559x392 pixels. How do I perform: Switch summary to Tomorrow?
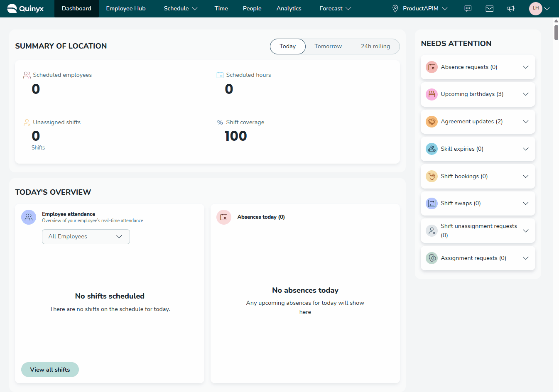pyautogui.click(x=328, y=47)
